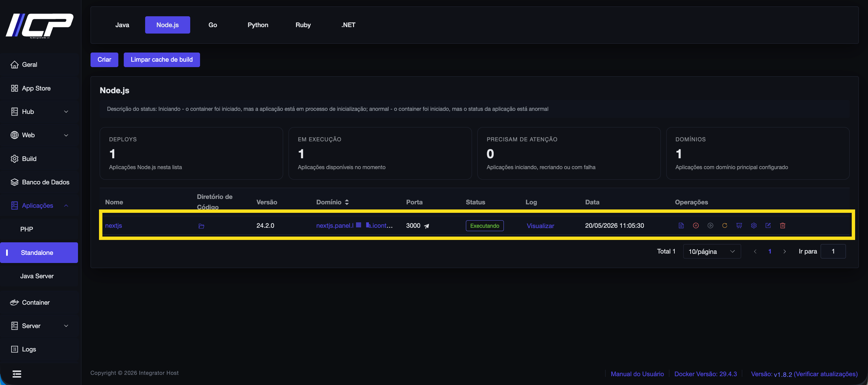
Task: Go to next page arrow in pagination
Action: (x=785, y=251)
